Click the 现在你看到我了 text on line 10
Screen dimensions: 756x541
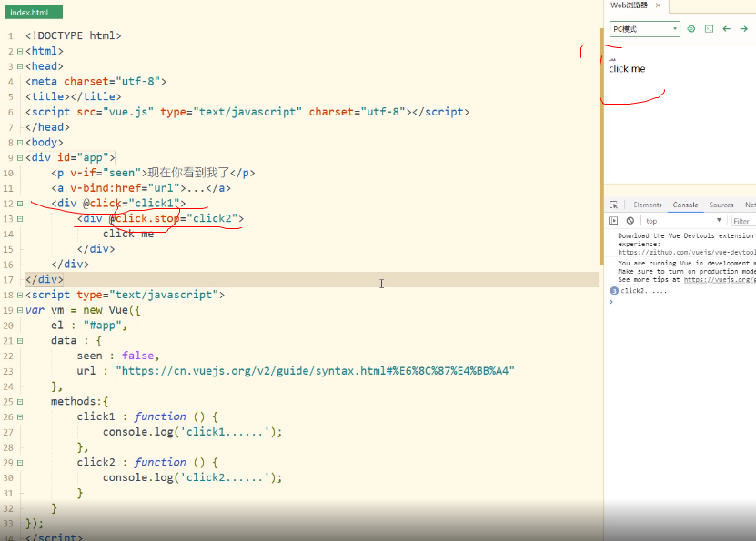click(x=188, y=173)
